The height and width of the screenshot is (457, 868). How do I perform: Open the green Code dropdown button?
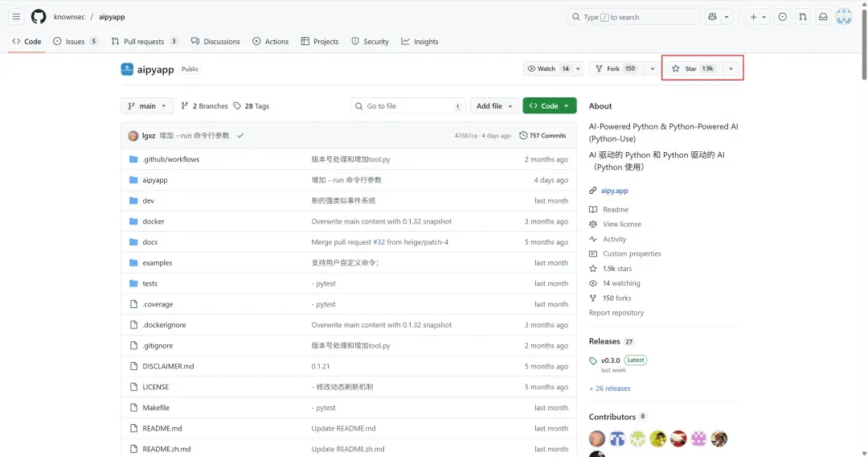point(549,106)
